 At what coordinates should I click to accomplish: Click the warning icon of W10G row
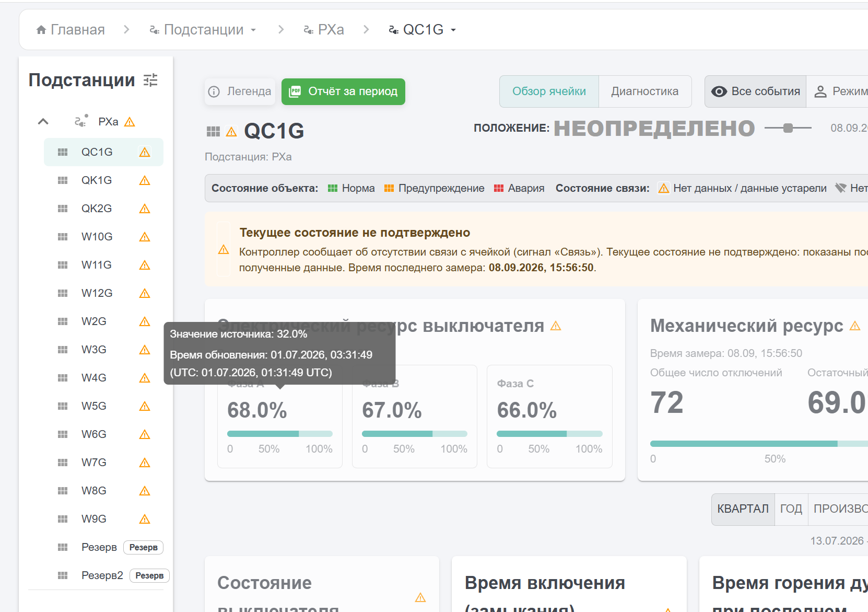click(145, 237)
